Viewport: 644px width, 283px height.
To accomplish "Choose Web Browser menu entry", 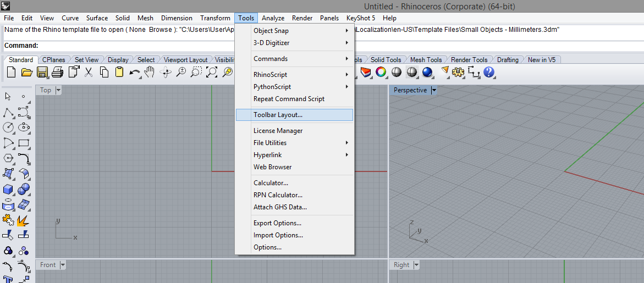I will coord(294,167).
